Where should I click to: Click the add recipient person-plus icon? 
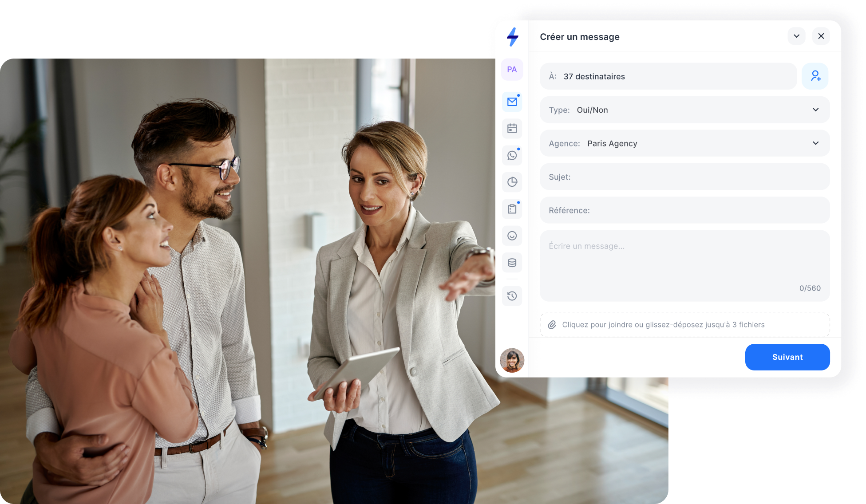coord(815,76)
